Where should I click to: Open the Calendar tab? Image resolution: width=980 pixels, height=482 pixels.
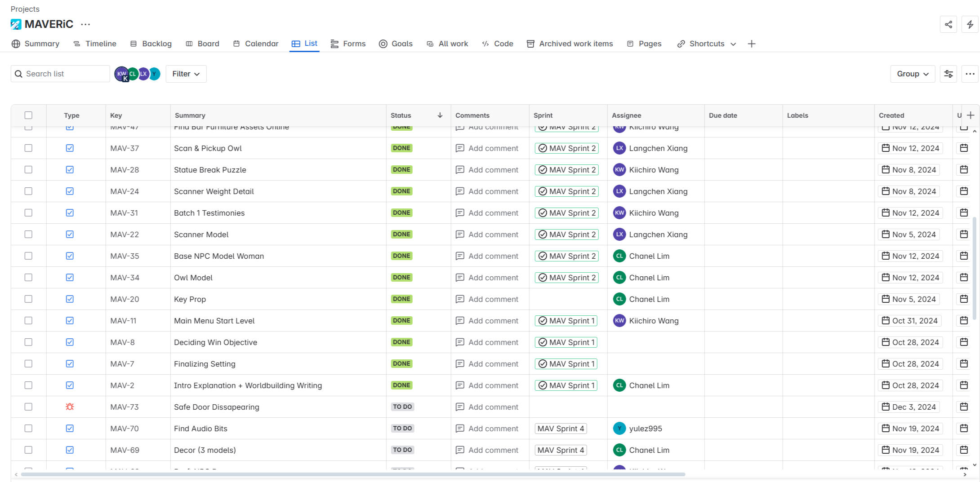click(x=256, y=44)
